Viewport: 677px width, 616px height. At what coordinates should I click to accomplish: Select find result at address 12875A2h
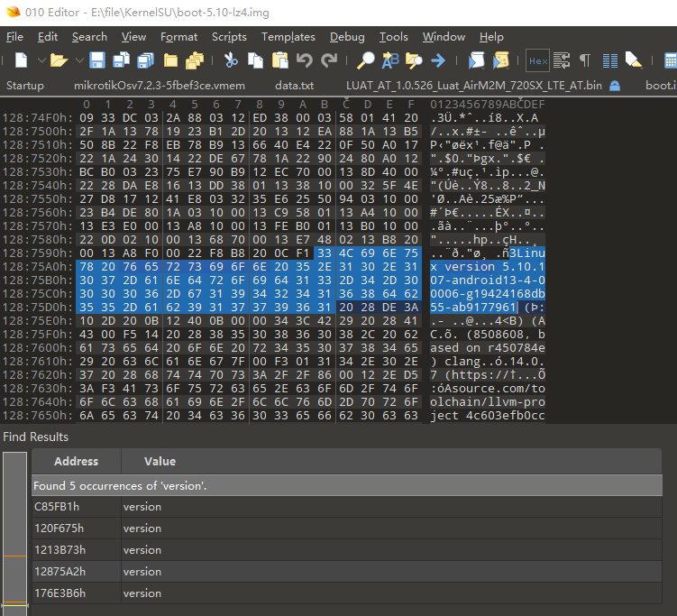(59, 572)
